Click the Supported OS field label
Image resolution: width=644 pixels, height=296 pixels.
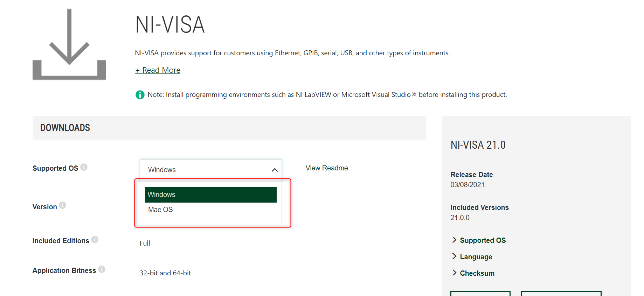tap(55, 168)
